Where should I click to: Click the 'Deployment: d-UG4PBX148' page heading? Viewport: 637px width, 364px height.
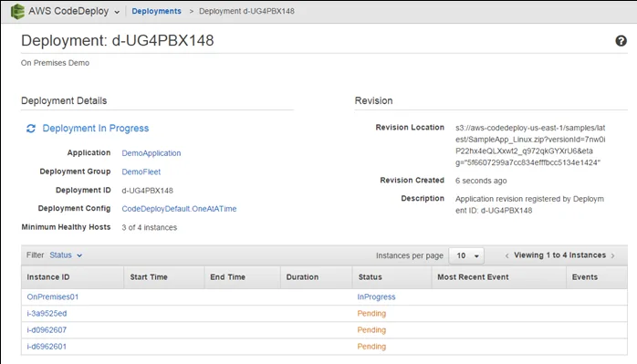point(118,41)
